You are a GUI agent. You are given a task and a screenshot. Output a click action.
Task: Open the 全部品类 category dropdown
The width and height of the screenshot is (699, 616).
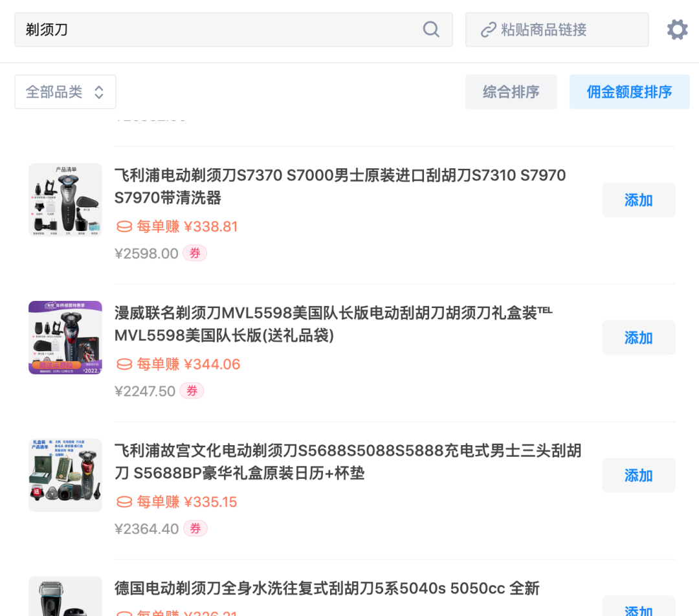click(65, 92)
